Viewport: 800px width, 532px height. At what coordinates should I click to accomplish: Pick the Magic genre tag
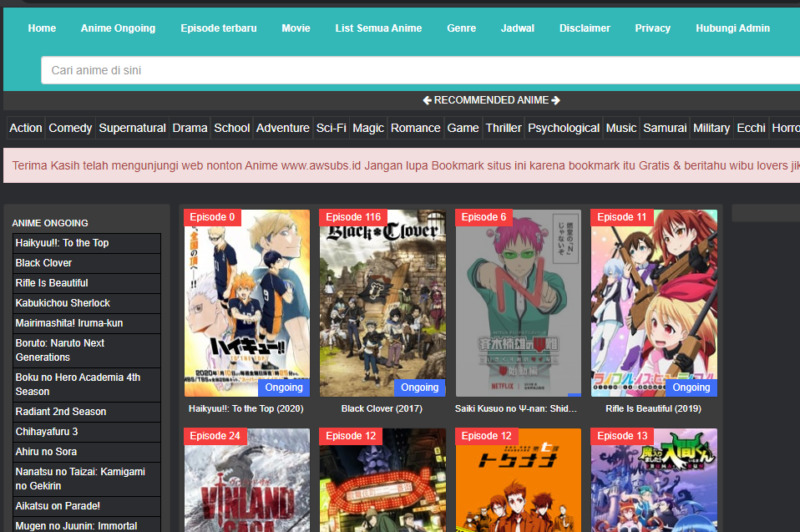(x=368, y=128)
